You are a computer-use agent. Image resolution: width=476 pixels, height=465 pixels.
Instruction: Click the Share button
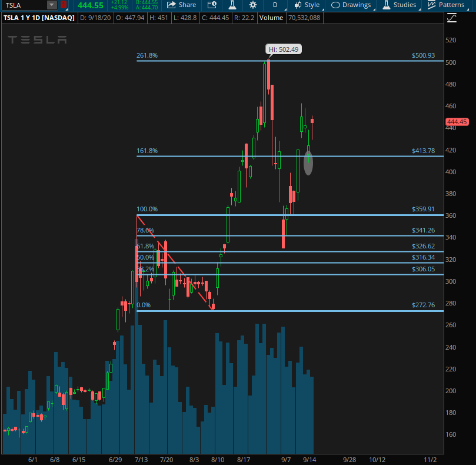pyautogui.click(x=182, y=5)
